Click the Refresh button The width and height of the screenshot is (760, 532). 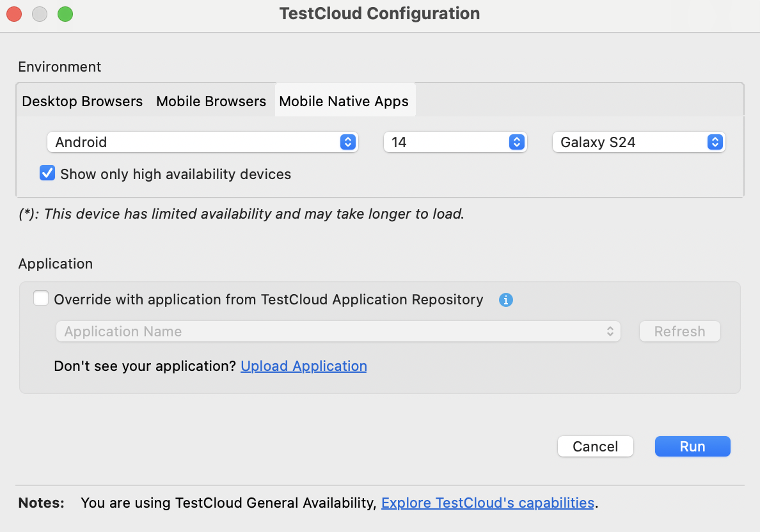[679, 331]
